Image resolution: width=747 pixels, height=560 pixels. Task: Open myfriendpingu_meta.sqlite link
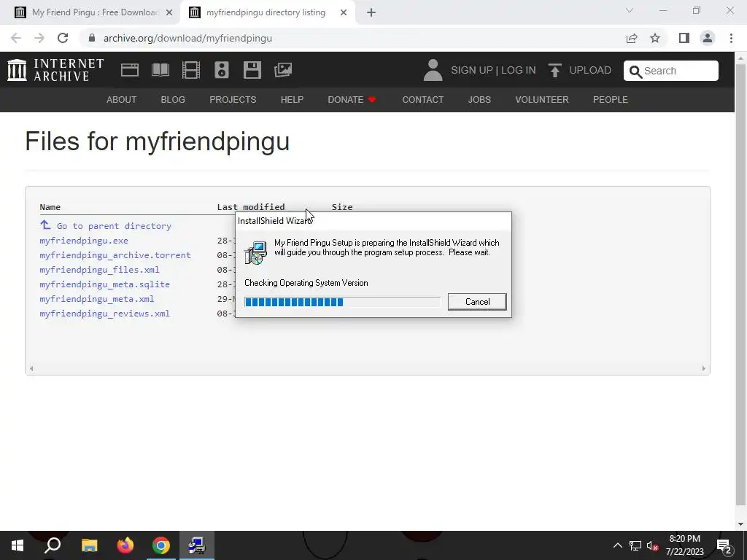[x=105, y=284]
